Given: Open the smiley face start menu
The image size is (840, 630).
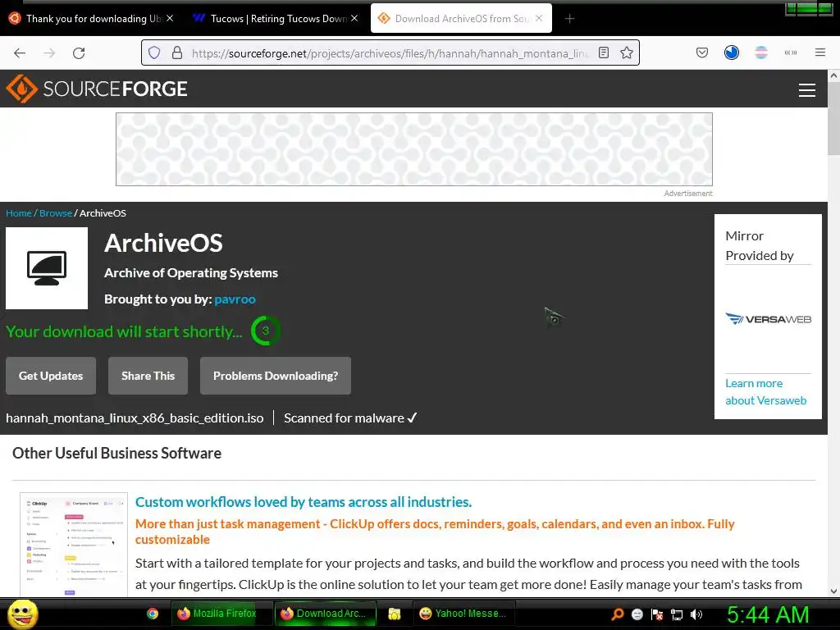Looking at the screenshot, I should pyautogui.click(x=22, y=614).
